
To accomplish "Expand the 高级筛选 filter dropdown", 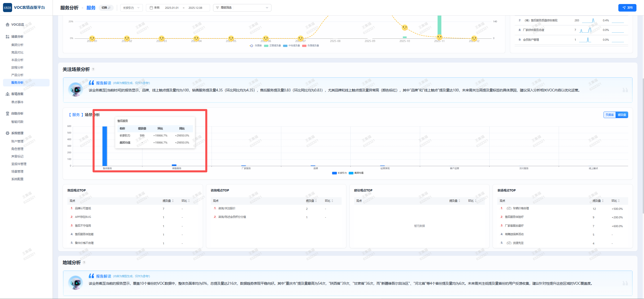I will pos(242,8).
